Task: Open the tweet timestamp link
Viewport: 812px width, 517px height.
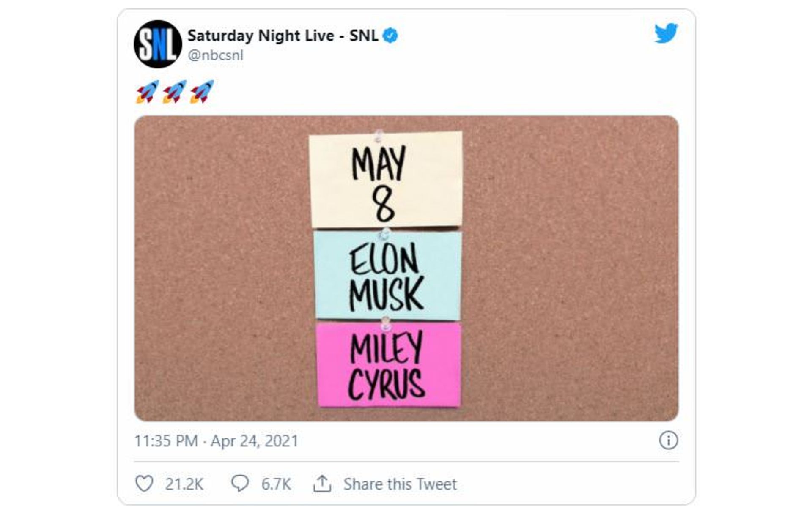Action: pyautogui.click(x=216, y=440)
